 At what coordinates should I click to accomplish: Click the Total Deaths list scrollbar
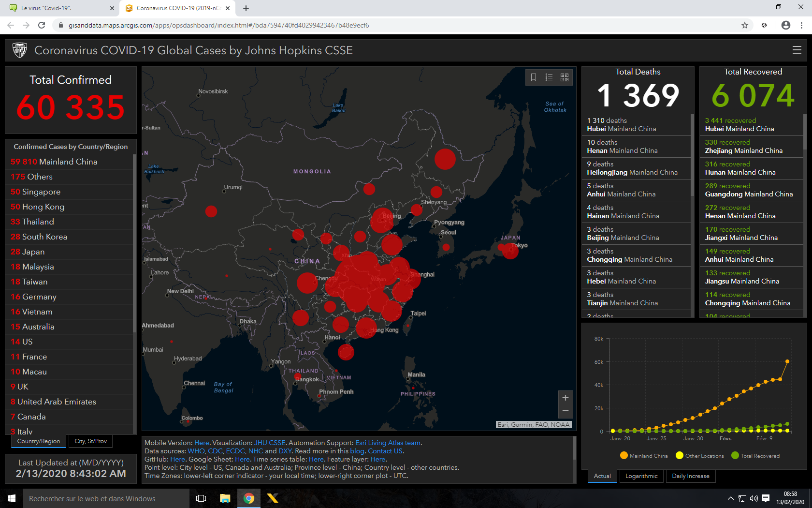692,155
